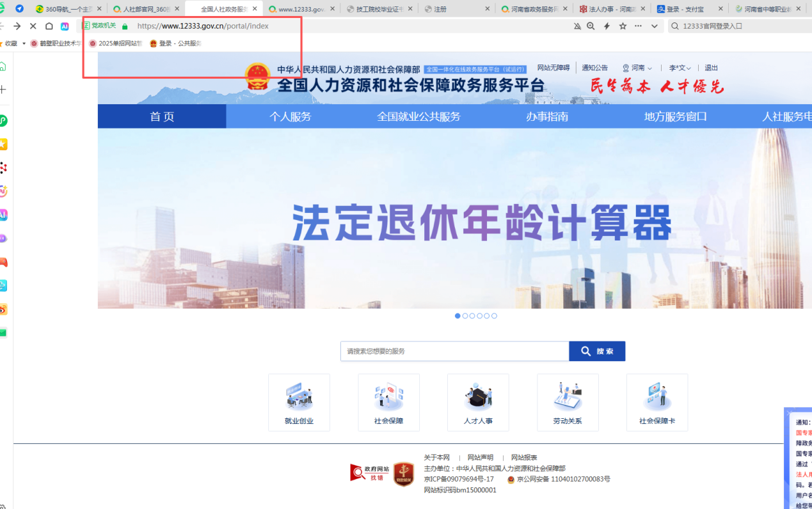Image resolution: width=812 pixels, height=509 pixels.
Task: Select the first carousel dot
Action: tap(458, 316)
